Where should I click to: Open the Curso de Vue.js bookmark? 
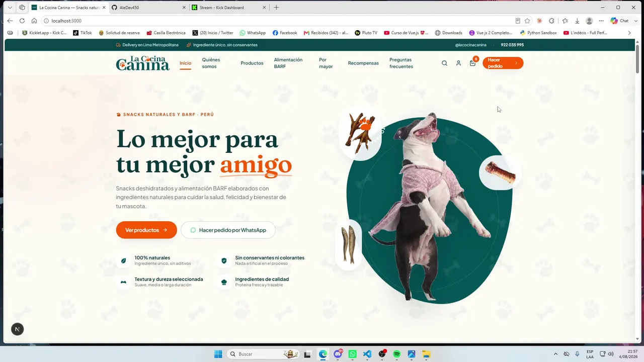point(406,33)
